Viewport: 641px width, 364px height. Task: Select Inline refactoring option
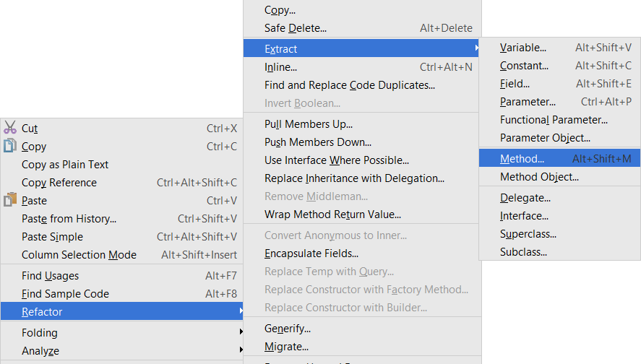click(280, 67)
